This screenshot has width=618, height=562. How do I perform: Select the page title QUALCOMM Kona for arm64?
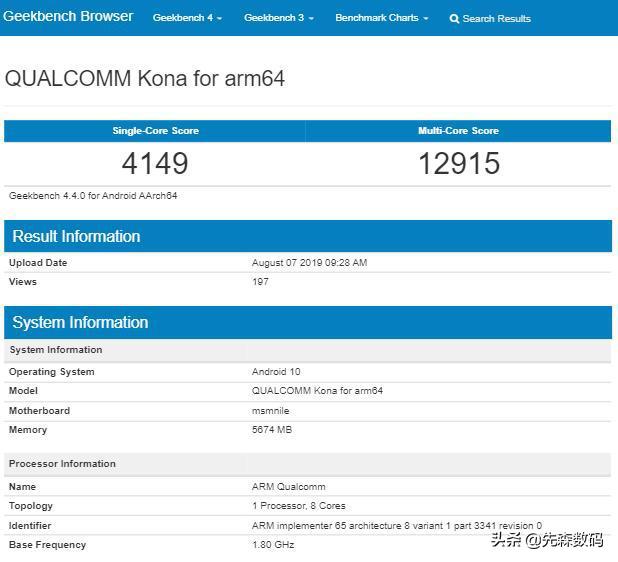pos(145,78)
